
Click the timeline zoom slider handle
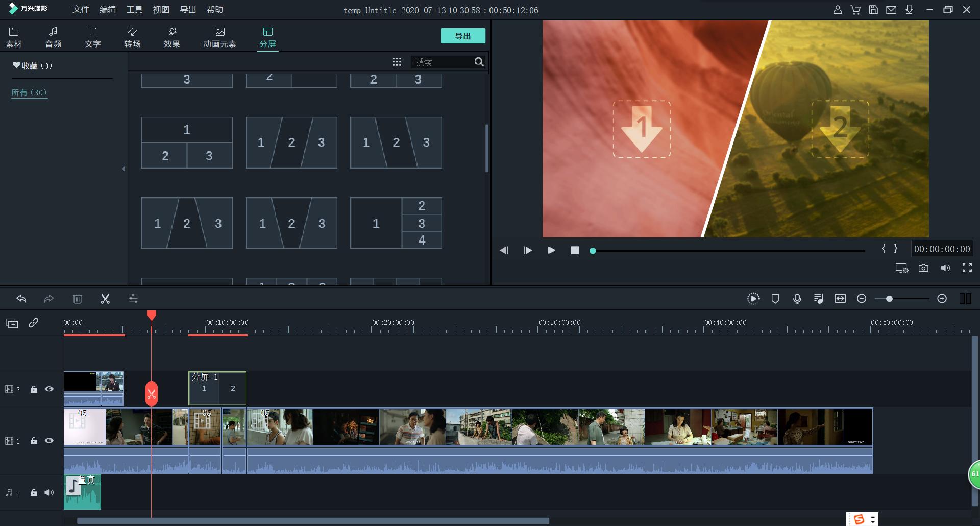coord(889,299)
